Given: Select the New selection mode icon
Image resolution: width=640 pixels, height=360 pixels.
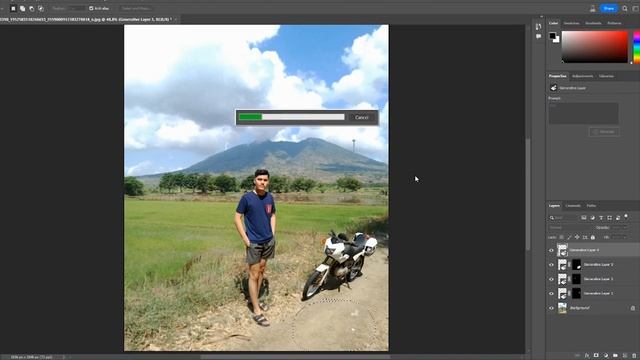Looking at the screenshot, I should point(13,8).
